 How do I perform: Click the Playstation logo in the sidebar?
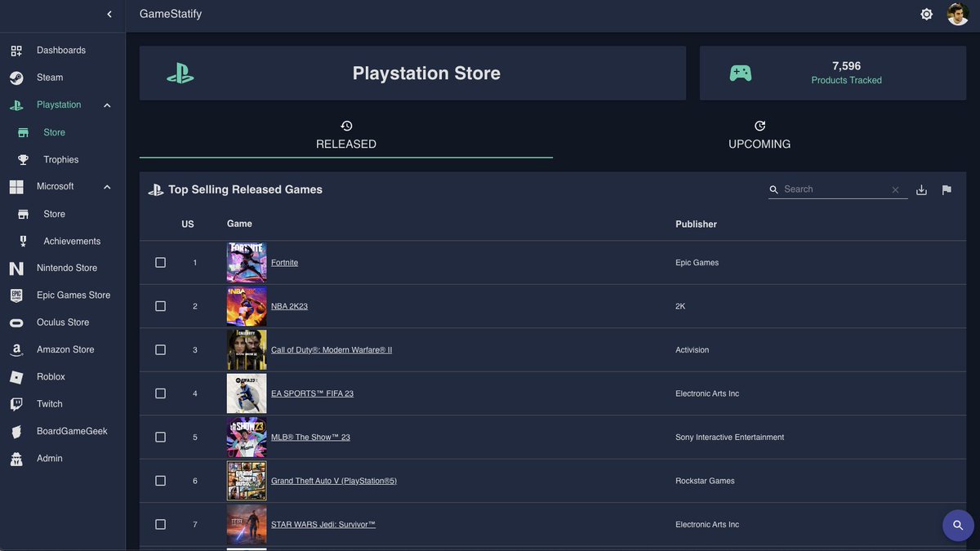(16, 105)
